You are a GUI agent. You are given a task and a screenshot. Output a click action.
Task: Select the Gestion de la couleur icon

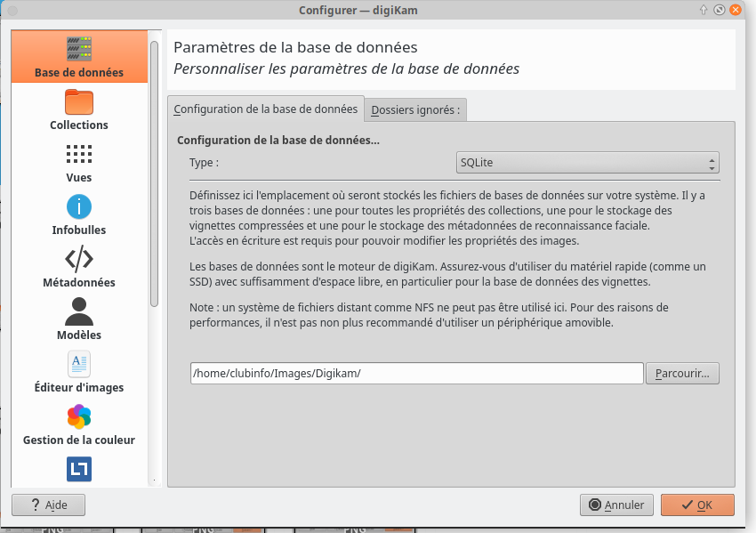click(x=79, y=416)
